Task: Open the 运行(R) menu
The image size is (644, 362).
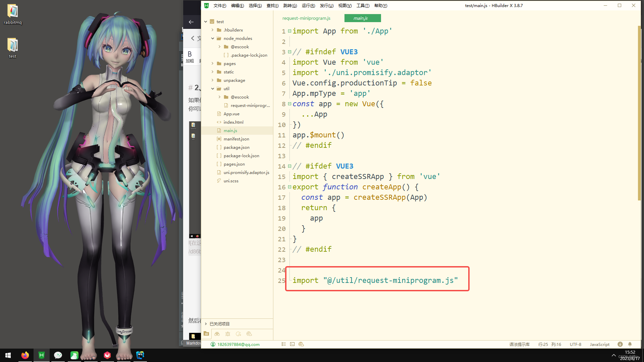Action: coord(308,6)
